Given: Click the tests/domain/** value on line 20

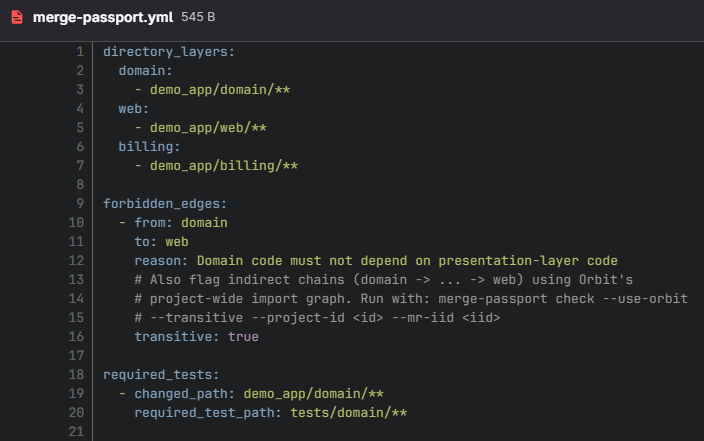Looking at the screenshot, I should pyautogui.click(x=349, y=413).
